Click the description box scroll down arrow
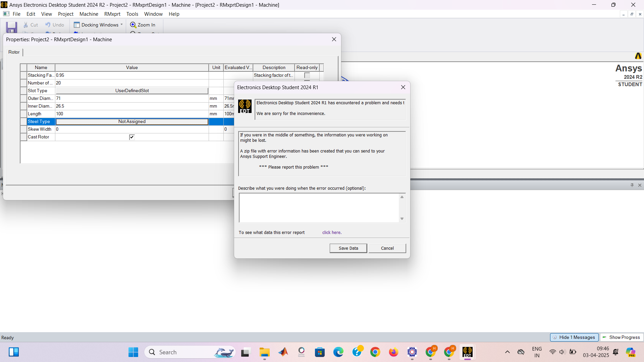The image size is (644, 362). [402, 219]
